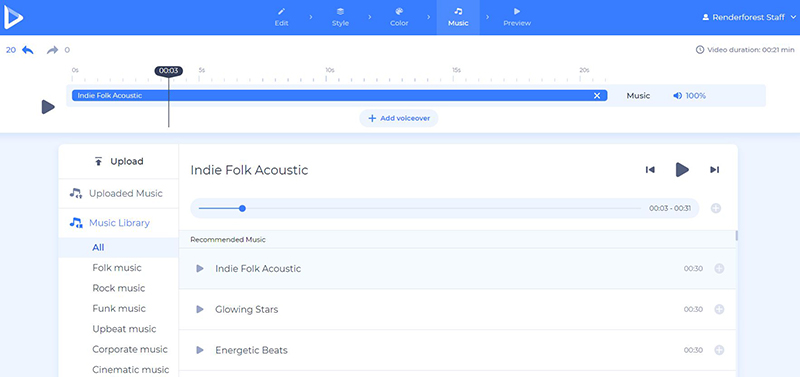Remove Indie Folk Acoustic track from timeline

tap(597, 96)
